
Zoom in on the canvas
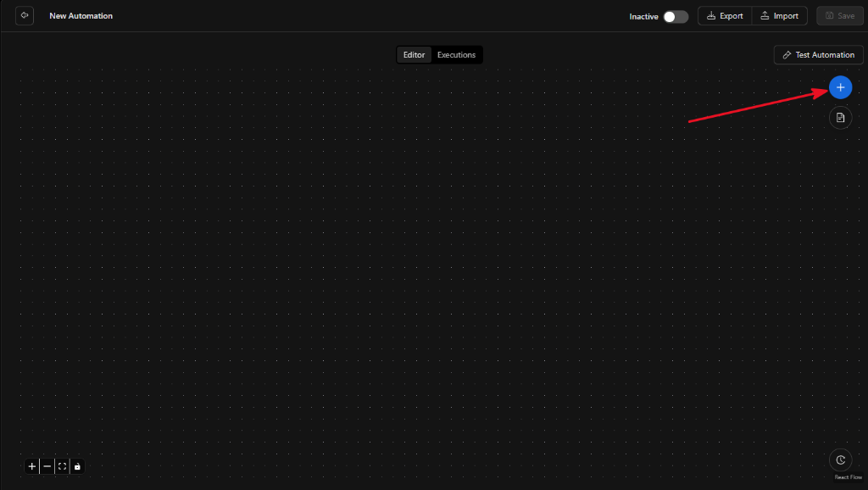[32, 467]
